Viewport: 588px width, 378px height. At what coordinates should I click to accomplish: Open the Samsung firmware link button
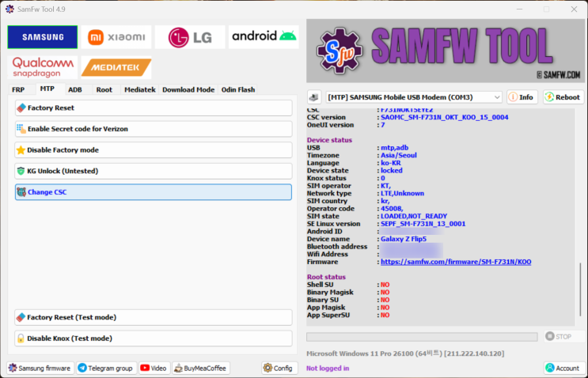point(40,369)
